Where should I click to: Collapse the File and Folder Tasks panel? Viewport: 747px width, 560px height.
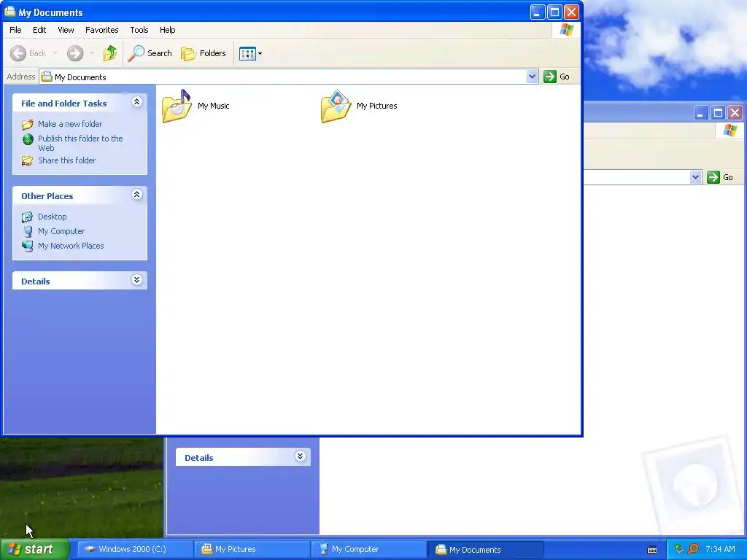click(136, 102)
